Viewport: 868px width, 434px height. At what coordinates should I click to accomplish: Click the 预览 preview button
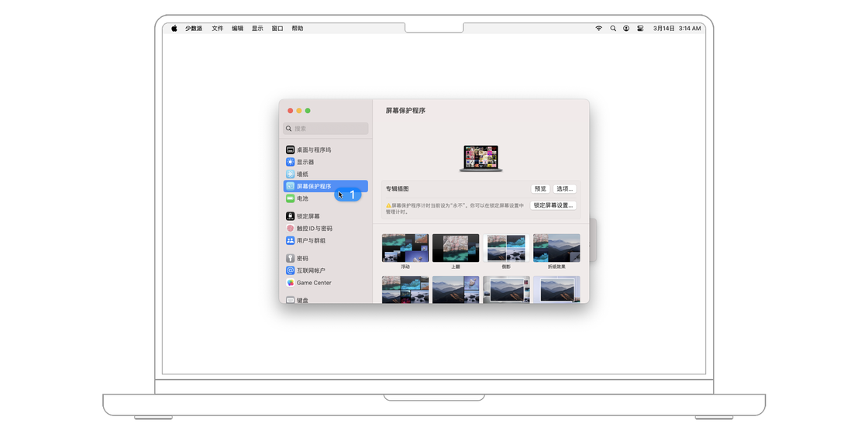coord(540,189)
